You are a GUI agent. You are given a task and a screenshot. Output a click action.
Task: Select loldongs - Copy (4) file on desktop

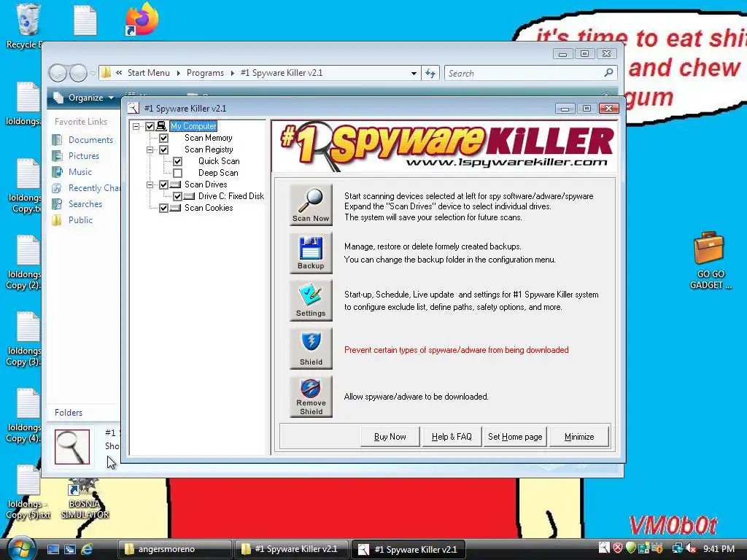[24, 416]
